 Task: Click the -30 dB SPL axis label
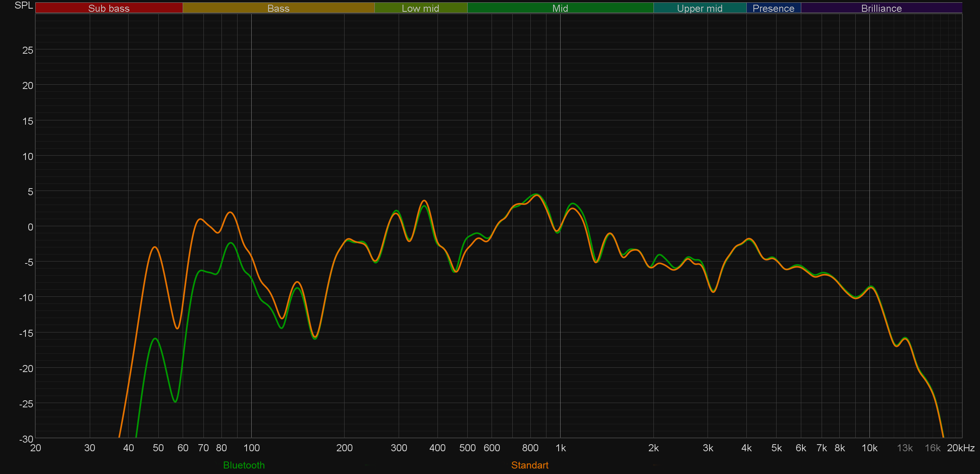[26, 439]
